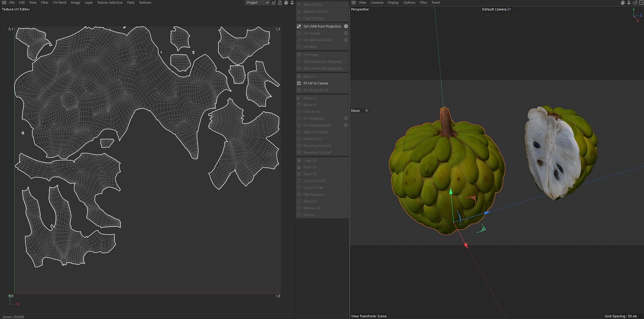644x319 pixels.
Task: Open the View menu in Perspective viewport
Action: (362, 3)
